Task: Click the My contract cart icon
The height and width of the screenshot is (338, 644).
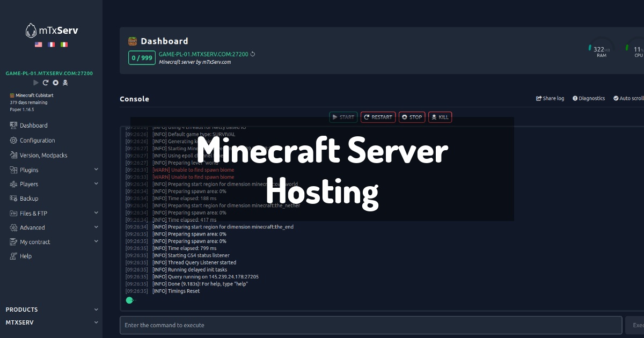Action: pos(14,242)
